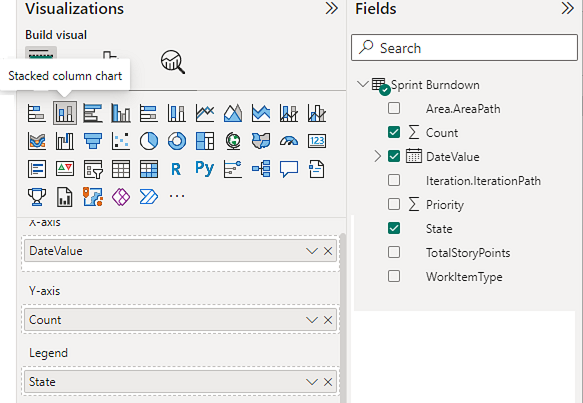This screenshot has height=403, width=583.
Task: Uncheck the Count field
Action: [x=394, y=132]
